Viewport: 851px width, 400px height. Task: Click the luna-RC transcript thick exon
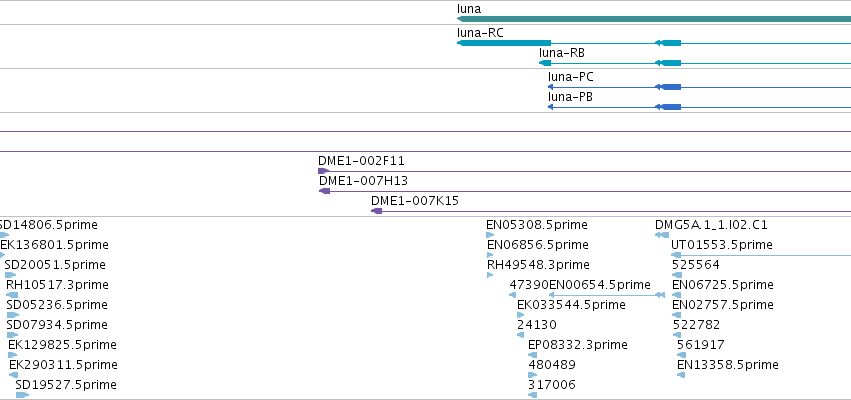tap(504, 43)
